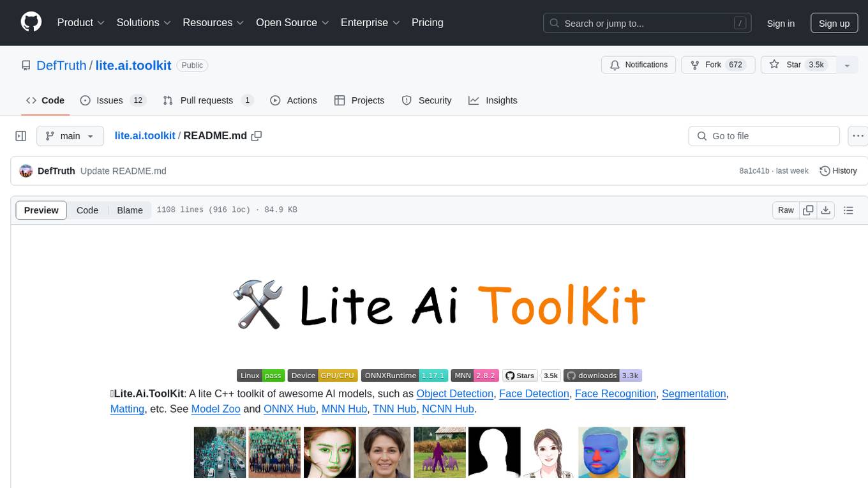Select the Code view toggle

point(87,210)
